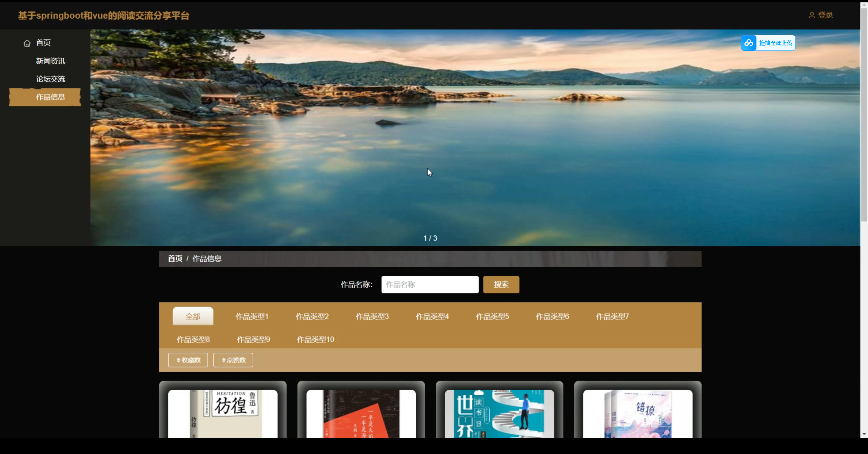Click the 搜索 search button
The height and width of the screenshot is (454, 868).
(501, 285)
